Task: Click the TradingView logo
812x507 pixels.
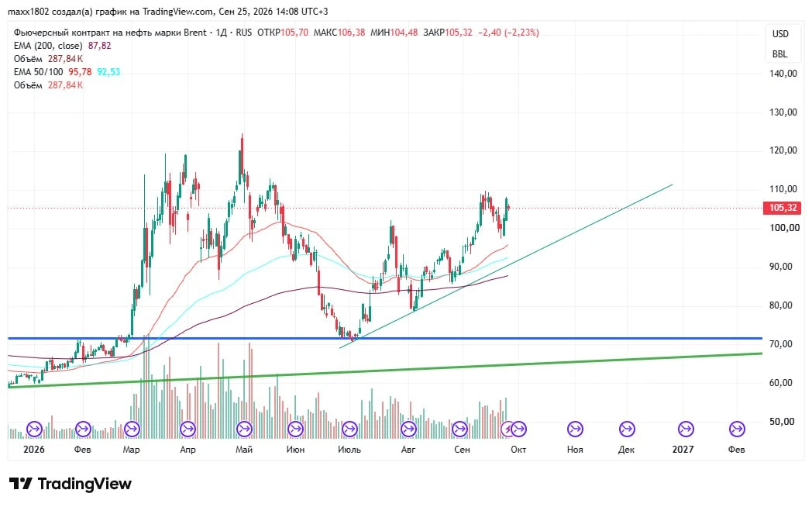Action: click(x=71, y=484)
